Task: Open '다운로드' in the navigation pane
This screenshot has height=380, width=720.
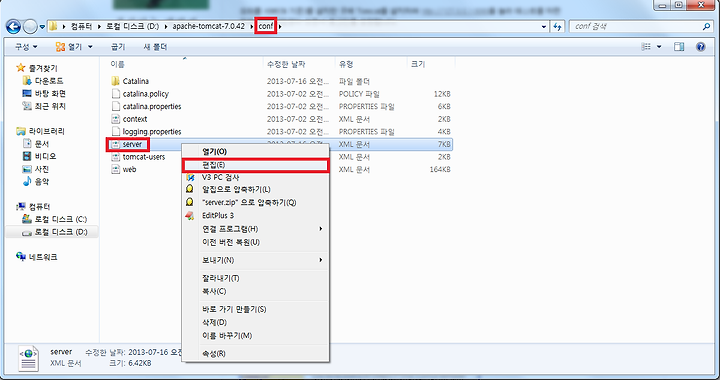Action: click(44, 81)
